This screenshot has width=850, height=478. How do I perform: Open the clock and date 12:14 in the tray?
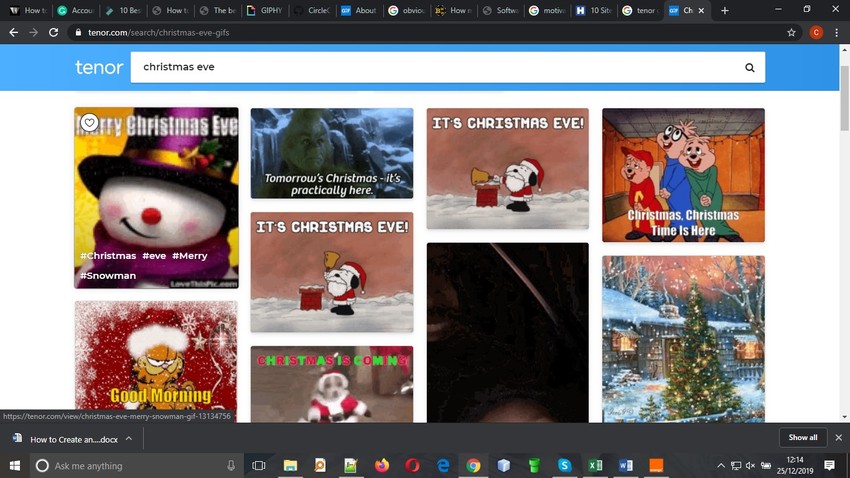(795, 466)
